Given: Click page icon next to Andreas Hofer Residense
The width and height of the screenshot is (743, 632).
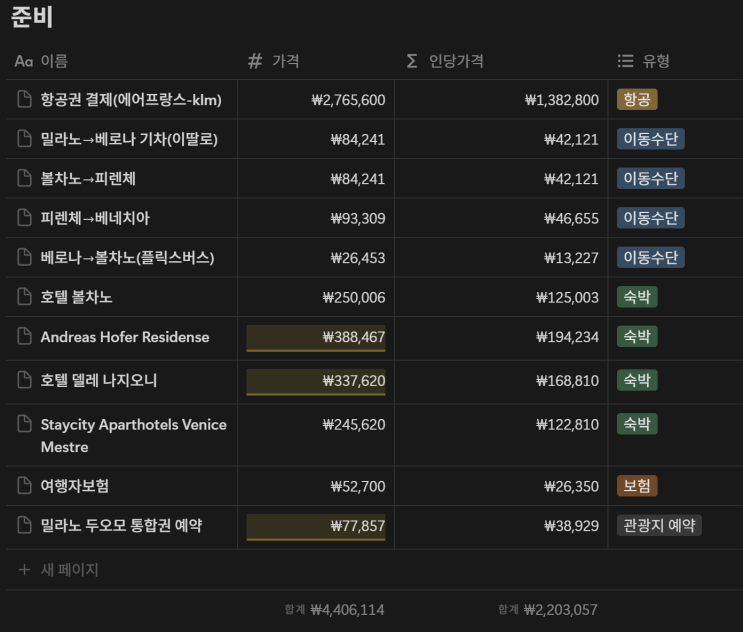Looking at the screenshot, I should tap(25, 337).
